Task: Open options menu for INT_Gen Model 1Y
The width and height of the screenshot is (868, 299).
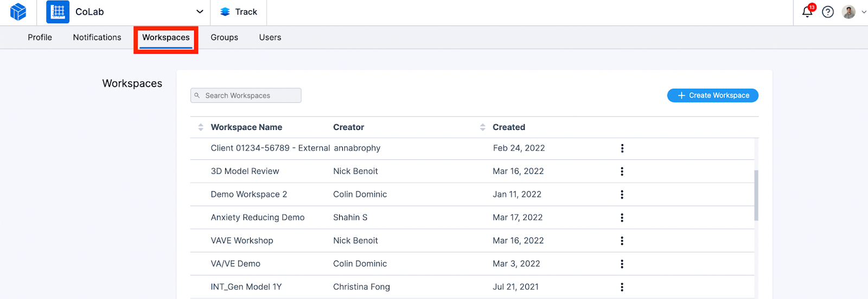Action: tap(622, 287)
